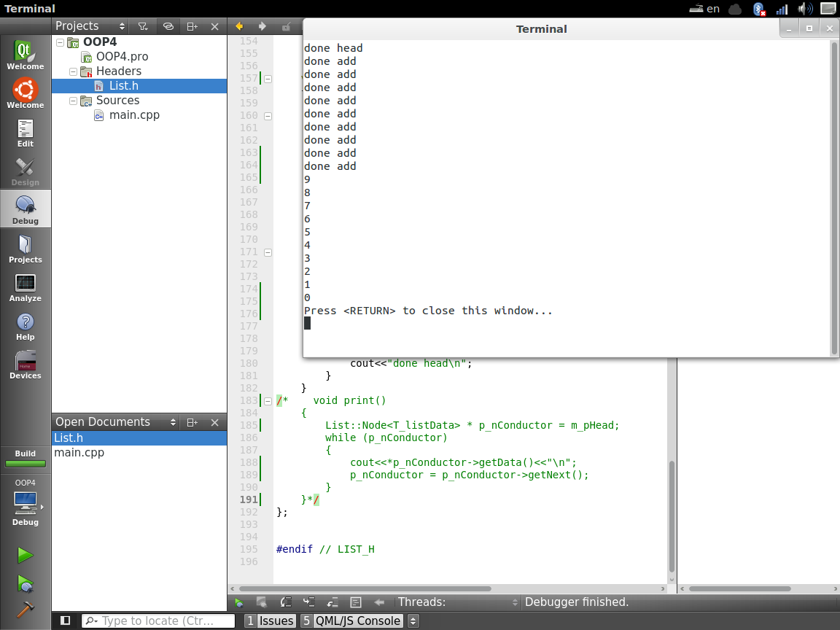Toggle link-with-editor sync in Projects panel

pos(168,26)
